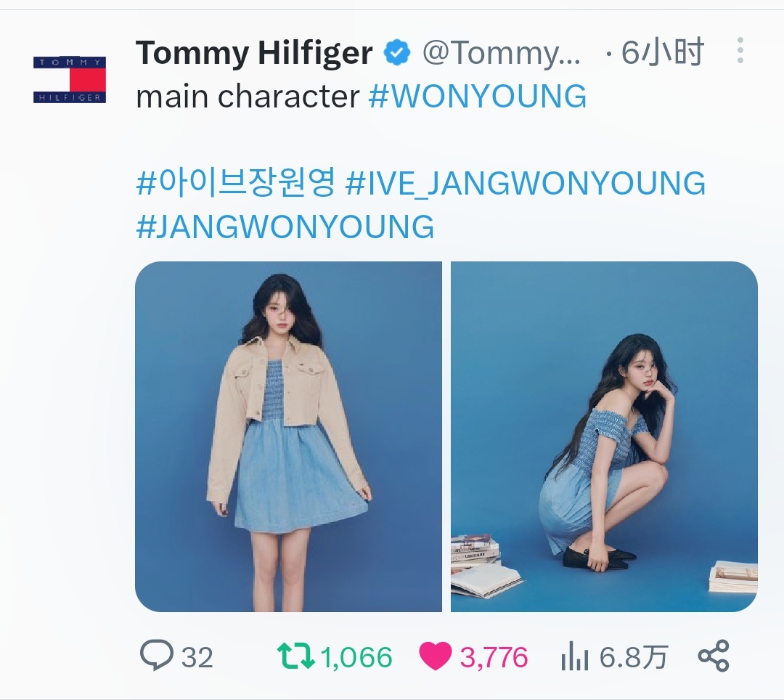Viewport: 784px width, 700px height.
Task: Click the reply speech bubble icon
Action: (x=157, y=655)
